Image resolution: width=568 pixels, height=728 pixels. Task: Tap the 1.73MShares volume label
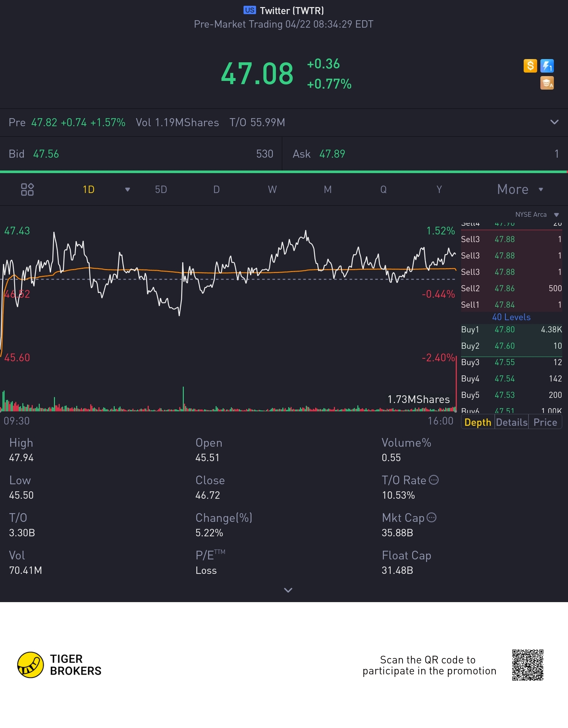pyautogui.click(x=419, y=399)
